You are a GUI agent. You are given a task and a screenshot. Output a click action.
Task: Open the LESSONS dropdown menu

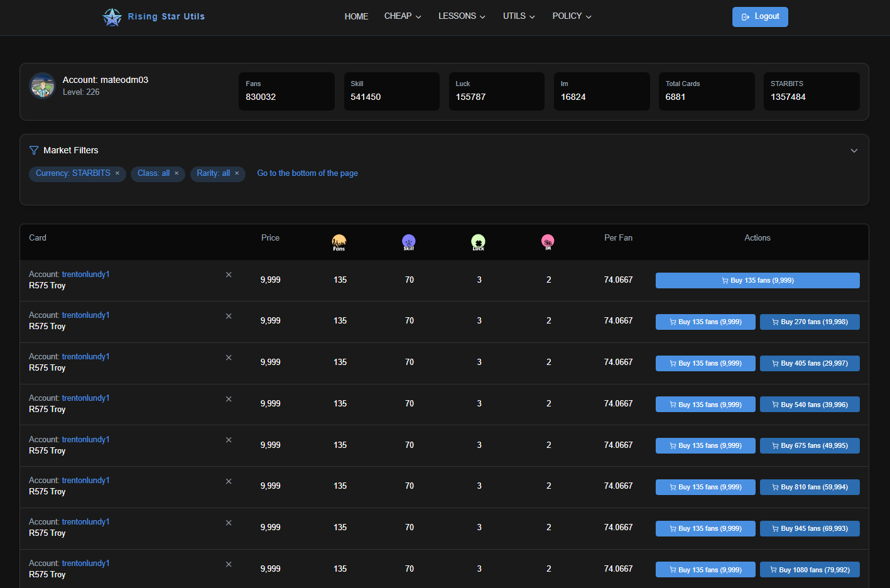(462, 16)
